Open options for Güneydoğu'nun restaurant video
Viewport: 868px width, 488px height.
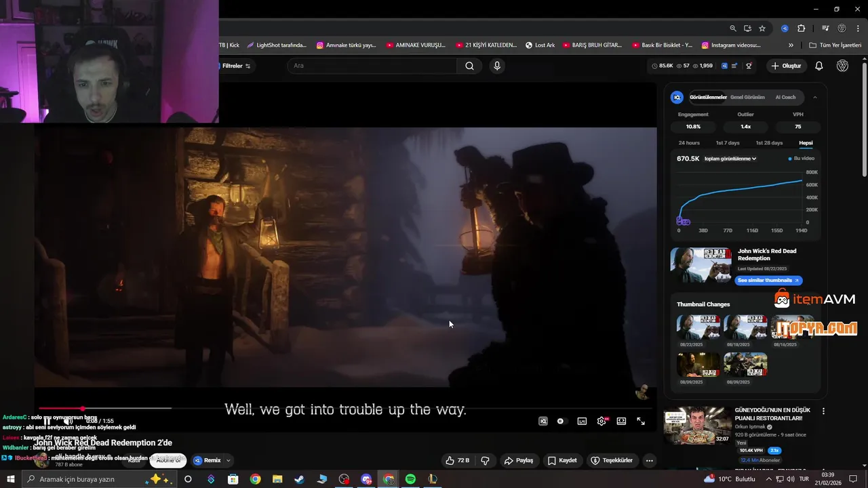(x=823, y=411)
